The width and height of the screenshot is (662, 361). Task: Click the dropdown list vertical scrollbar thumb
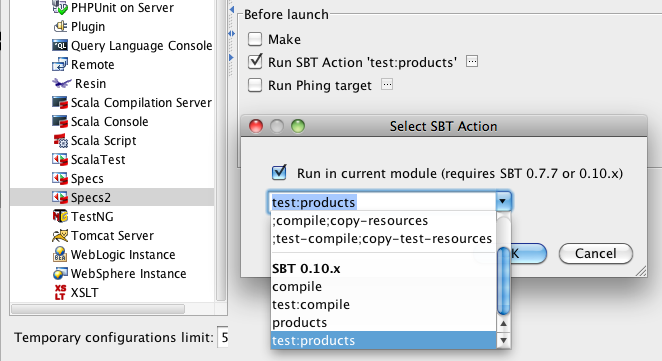pyautogui.click(x=503, y=281)
